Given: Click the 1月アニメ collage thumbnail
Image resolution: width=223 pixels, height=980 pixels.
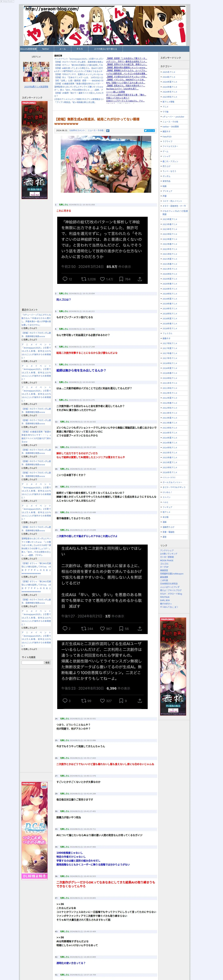Looking at the screenshot, I should click(36, 72).
